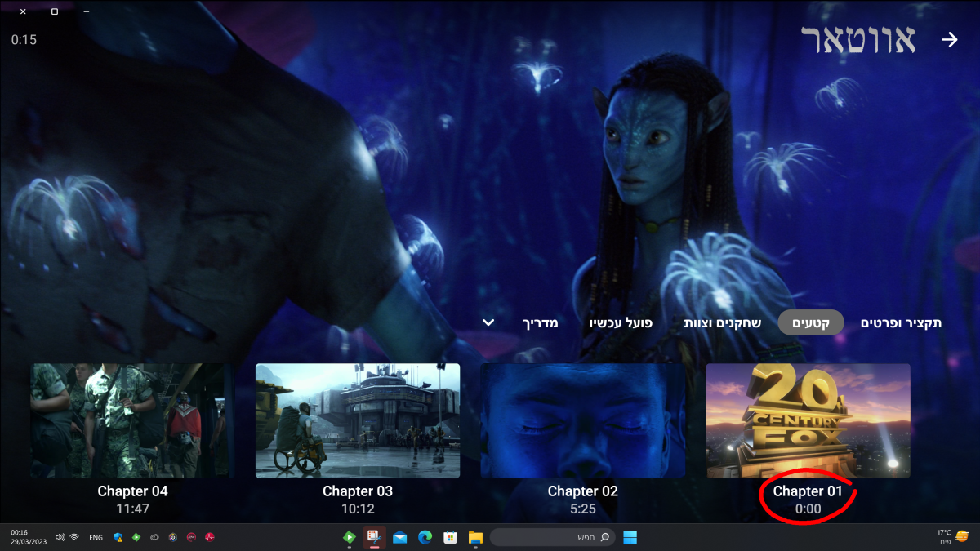Open the weather widget showing 17°C
This screenshot has width=980, height=551.
click(953, 536)
